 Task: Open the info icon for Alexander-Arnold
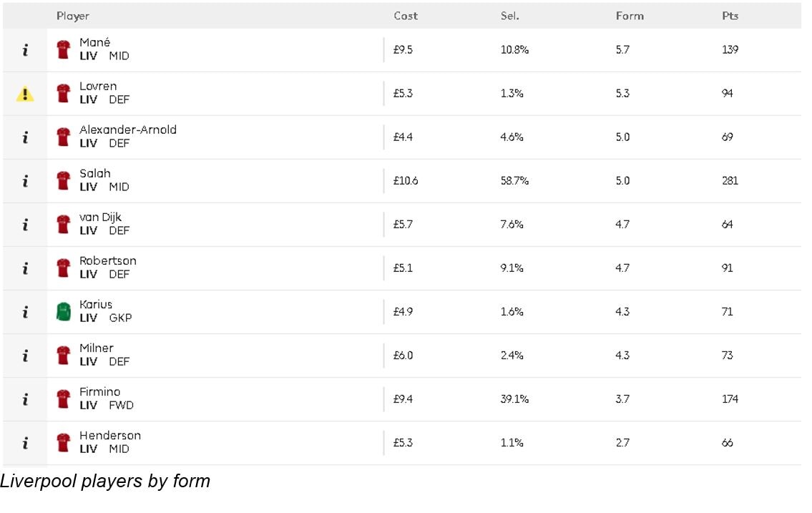(25, 137)
